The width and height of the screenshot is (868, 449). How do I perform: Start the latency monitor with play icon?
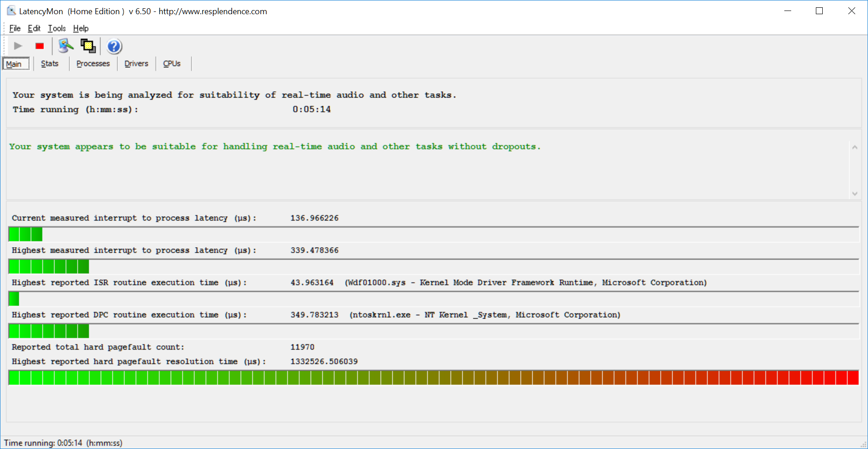(18, 46)
